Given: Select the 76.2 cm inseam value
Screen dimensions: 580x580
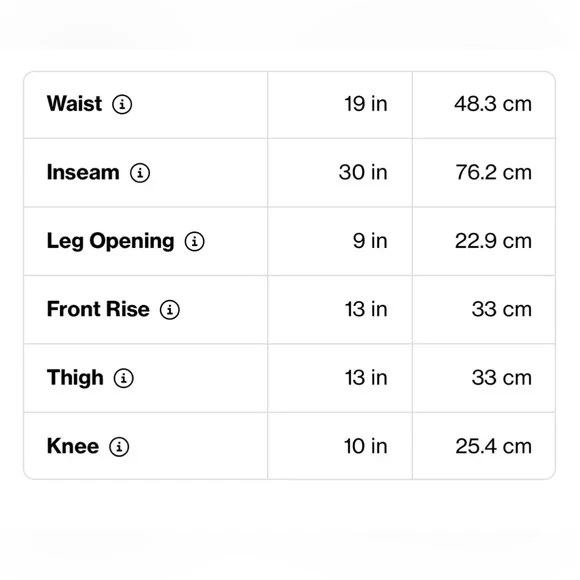Looking at the screenshot, I should point(493,173).
